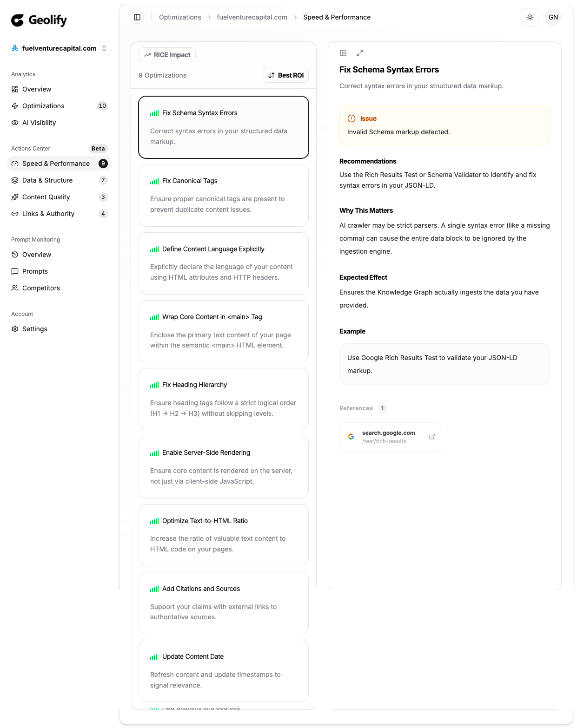Screen dimensions: 577x728
Task: Click the RICE Impact button
Action: coord(167,55)
